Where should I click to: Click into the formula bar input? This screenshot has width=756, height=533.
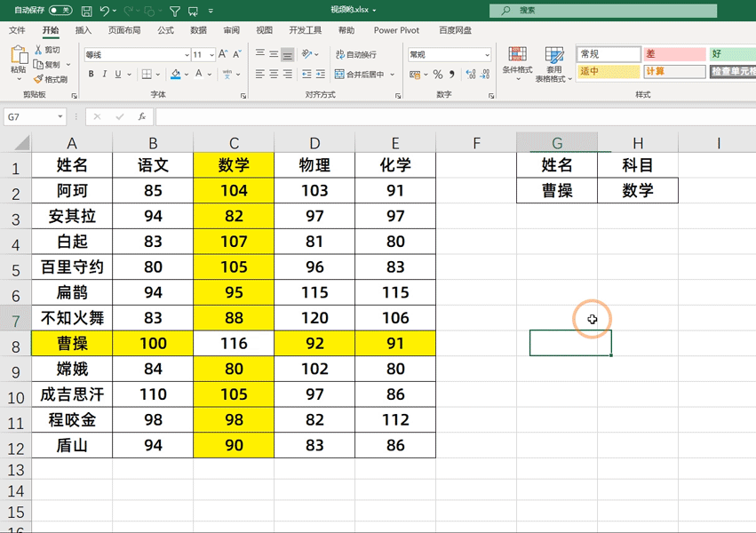455,116
